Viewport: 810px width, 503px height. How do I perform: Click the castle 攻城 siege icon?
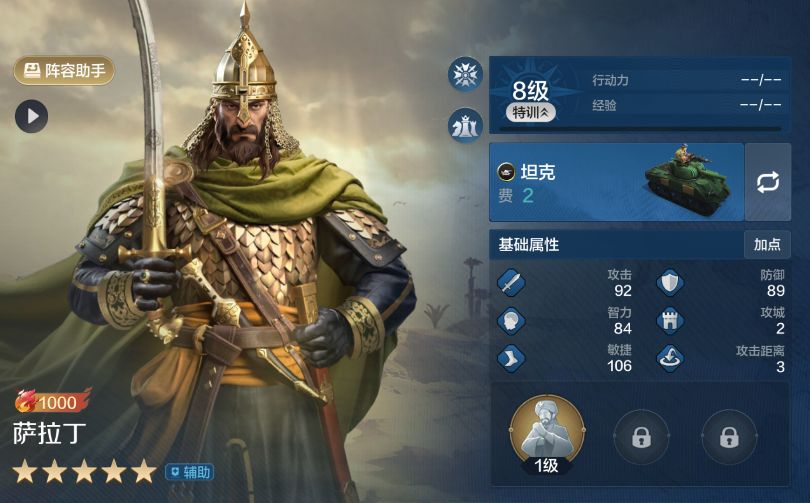click(x=670, y=320)
